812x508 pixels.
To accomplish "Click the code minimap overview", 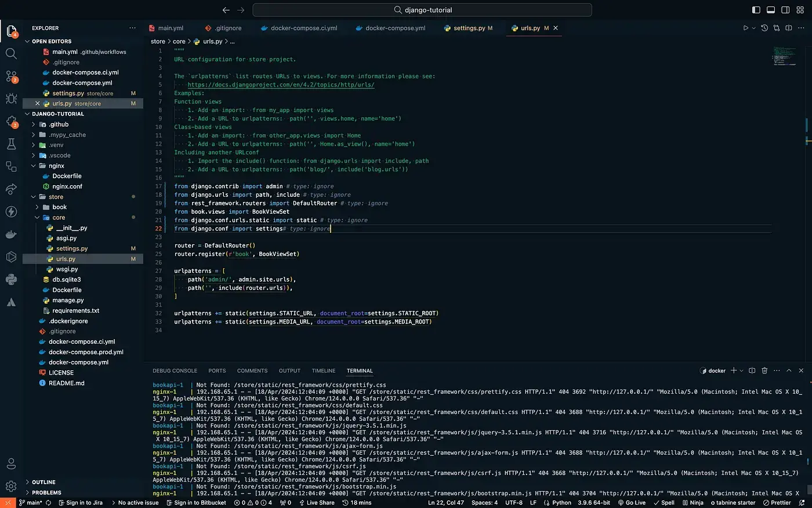I will (784, 56).
